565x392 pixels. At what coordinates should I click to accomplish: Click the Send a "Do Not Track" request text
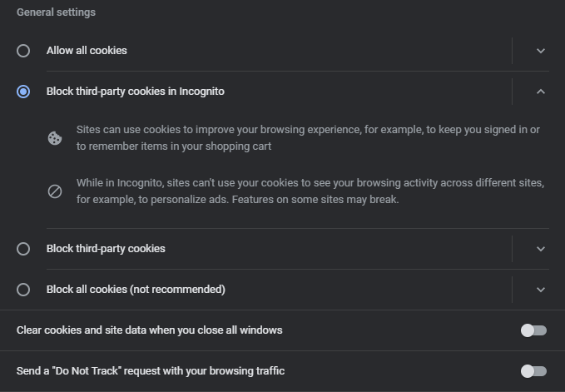click(x=151, y=371)
